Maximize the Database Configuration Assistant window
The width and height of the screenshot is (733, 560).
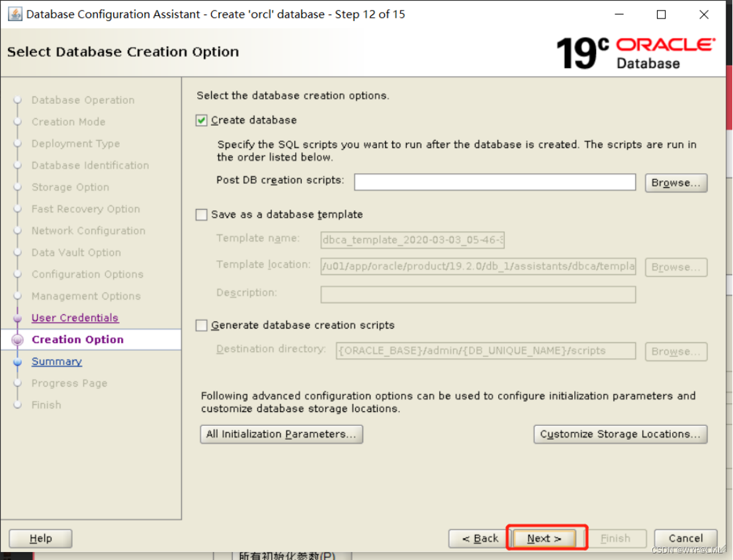click(661, 15)
